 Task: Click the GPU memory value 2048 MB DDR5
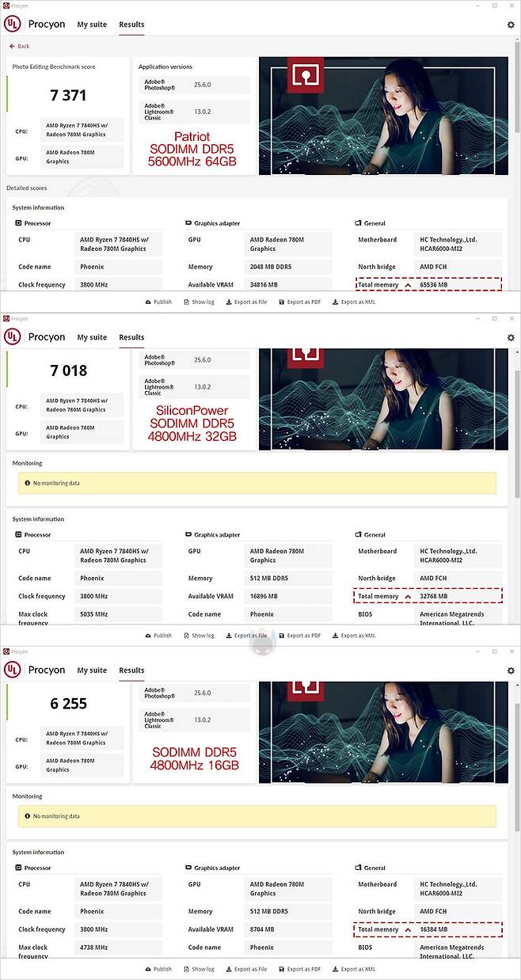(x=271, y=267)
